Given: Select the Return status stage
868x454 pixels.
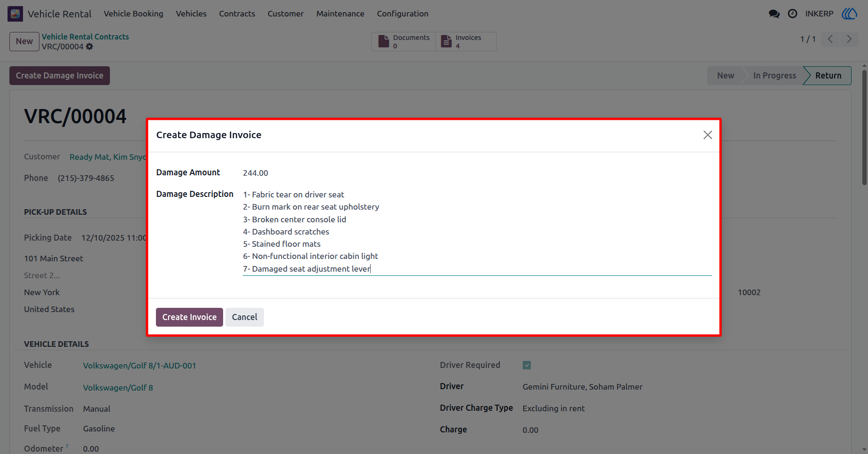Looking at the screenshot, I should [828, 76].
